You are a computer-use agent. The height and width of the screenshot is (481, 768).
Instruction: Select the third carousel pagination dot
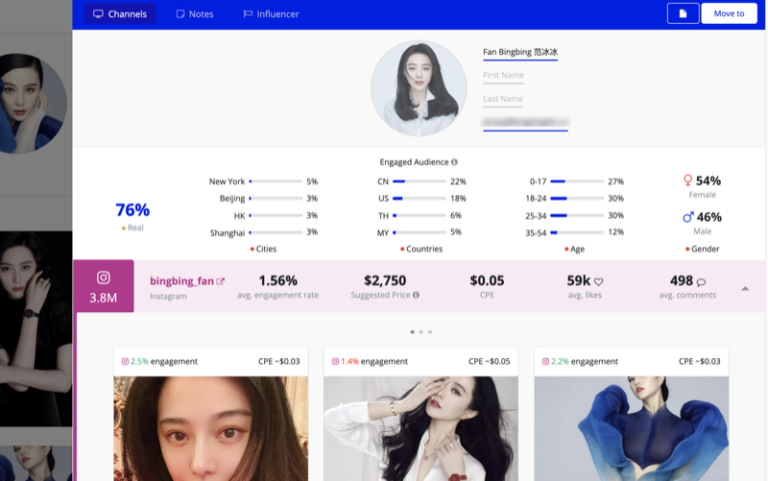[430, 332]
